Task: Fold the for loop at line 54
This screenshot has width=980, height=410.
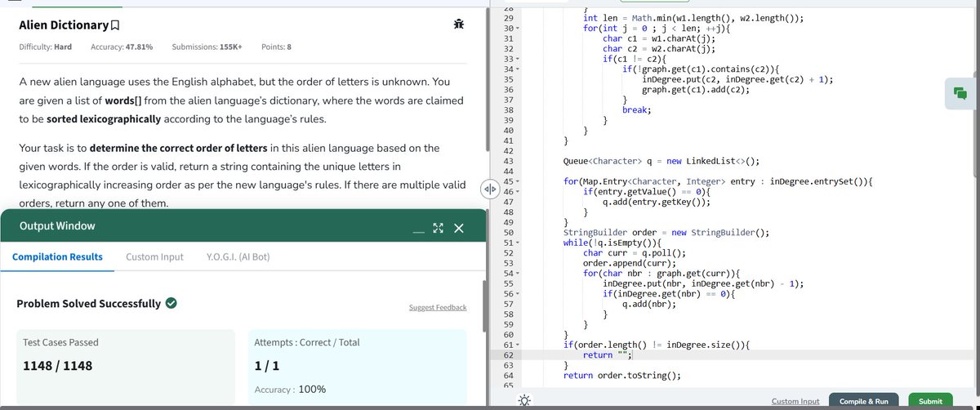Action: 517,273
